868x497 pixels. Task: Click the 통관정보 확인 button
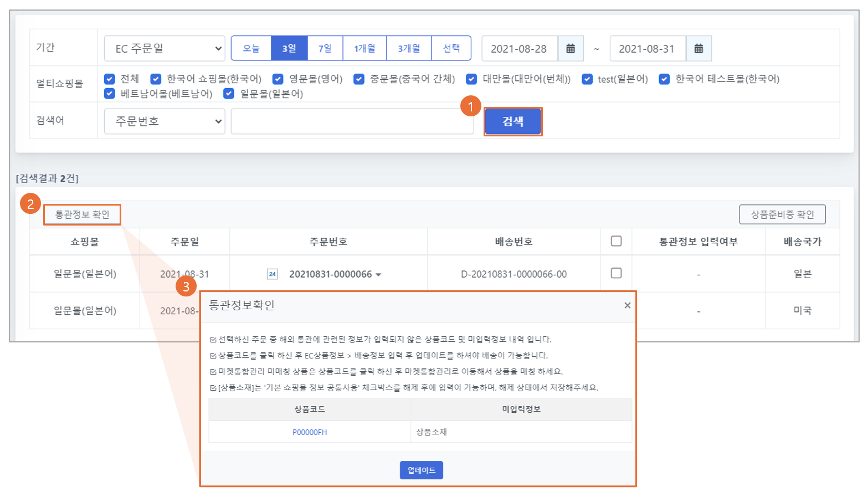click(x=82, y=214)
